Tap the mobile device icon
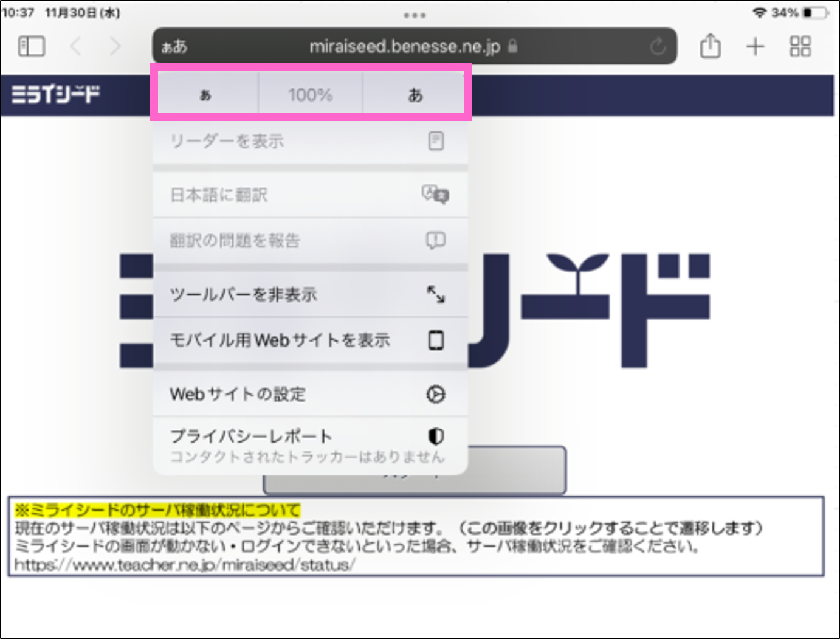Image resolution: width=840 pixels, height=639 pixels. pos(436,340)
